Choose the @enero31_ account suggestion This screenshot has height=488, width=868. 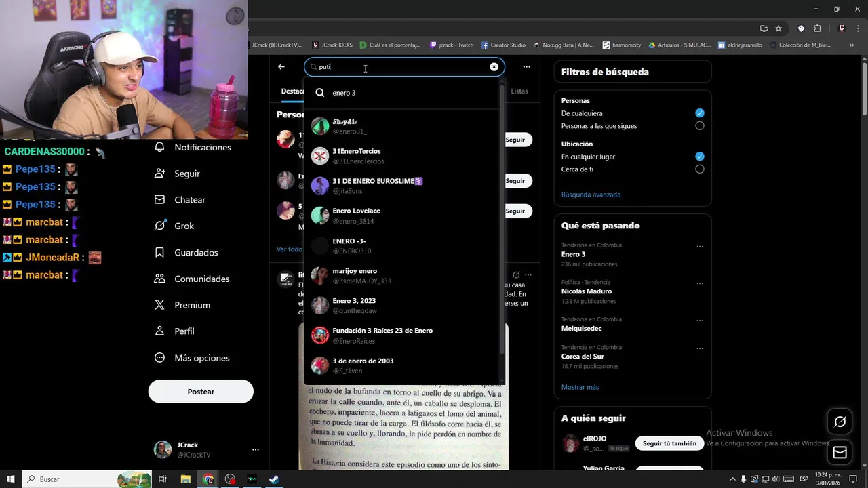click(x=401, y=126)
